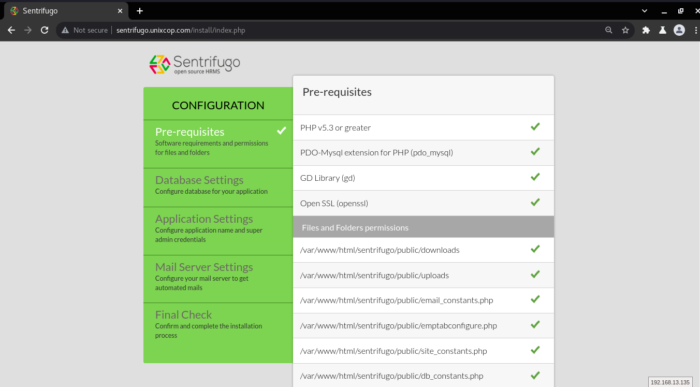700x387 pixels.
Task: Click the checkmark for db_constants.php
Action: (535, 375)
